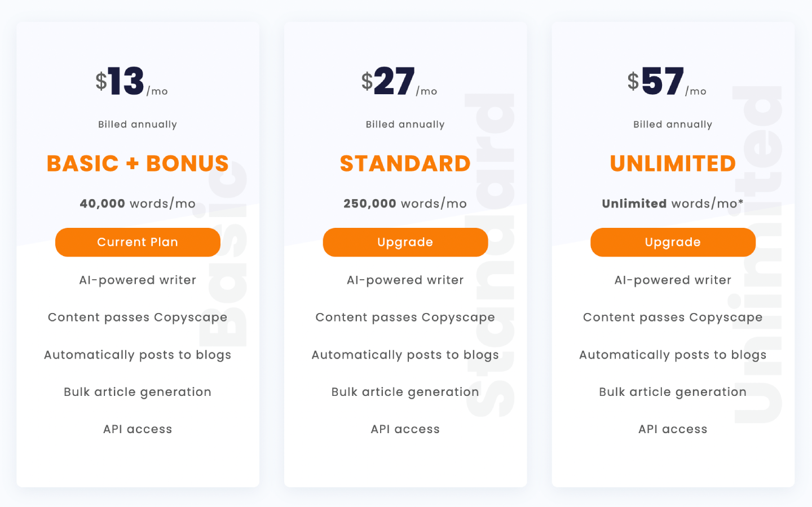Click the $27 per month price
Viewport: 812px width, 507px height.
(399, 82)
